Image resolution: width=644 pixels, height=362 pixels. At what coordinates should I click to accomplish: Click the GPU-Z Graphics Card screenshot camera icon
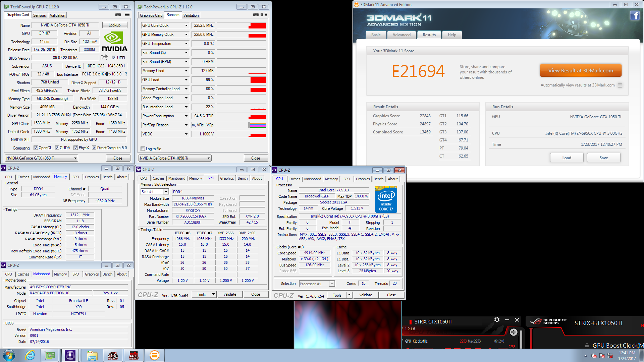click(118, 15)
